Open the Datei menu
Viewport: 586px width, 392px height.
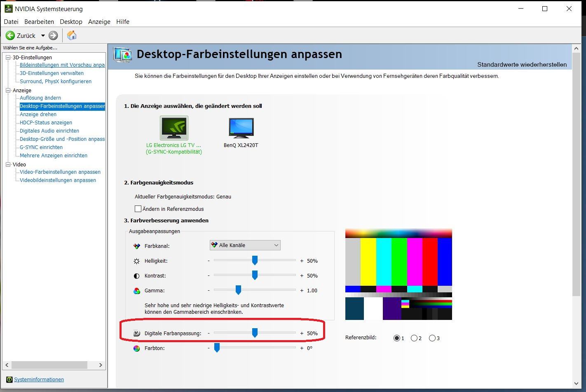(x=11, y=22)
